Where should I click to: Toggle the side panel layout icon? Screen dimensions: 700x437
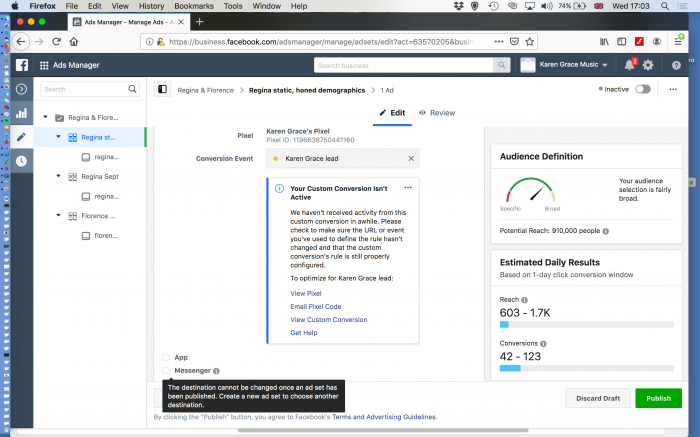click(162, 89)
